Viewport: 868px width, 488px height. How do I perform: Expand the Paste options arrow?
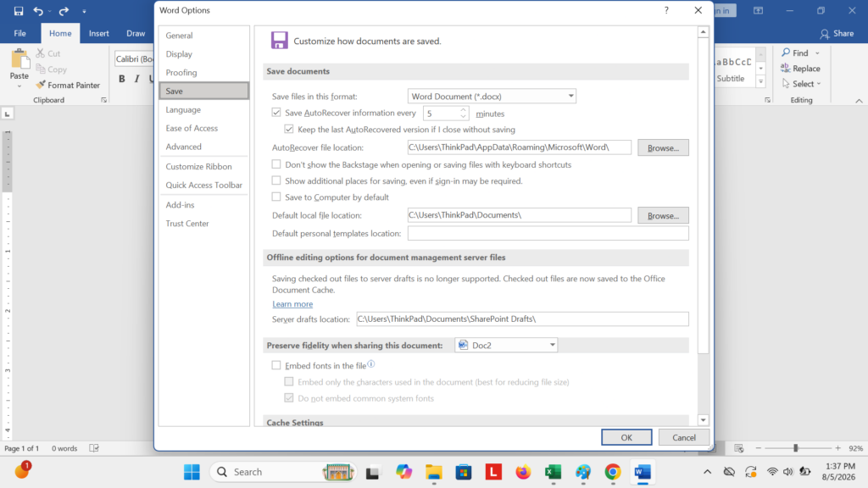click(x=19, y=86)
